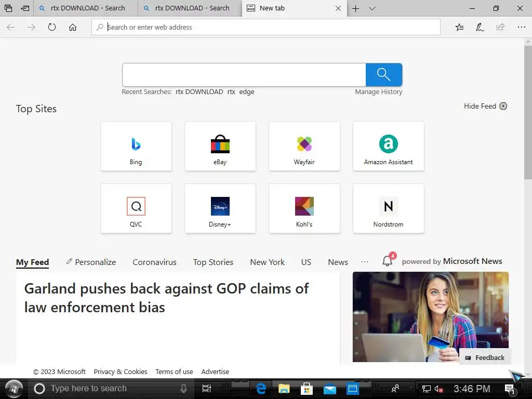The image size is (532, 399).
Task: Close the New tab tab
Action: coord(338,8)
